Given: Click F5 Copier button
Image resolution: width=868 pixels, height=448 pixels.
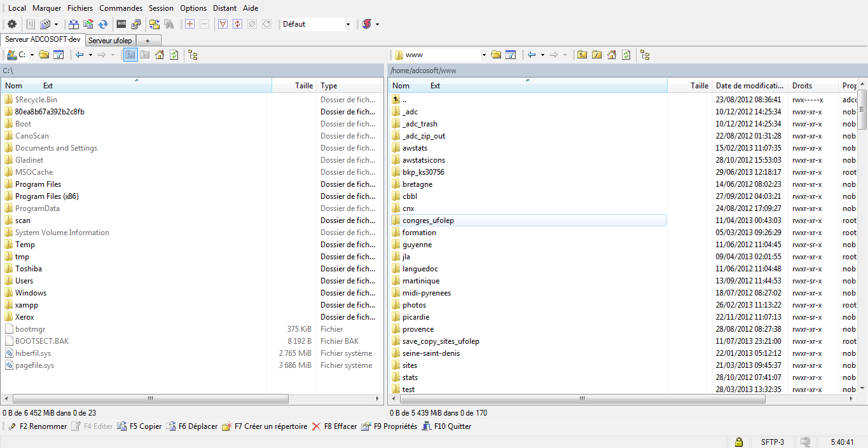Looking at the screenshot, I should coord(140,426).
